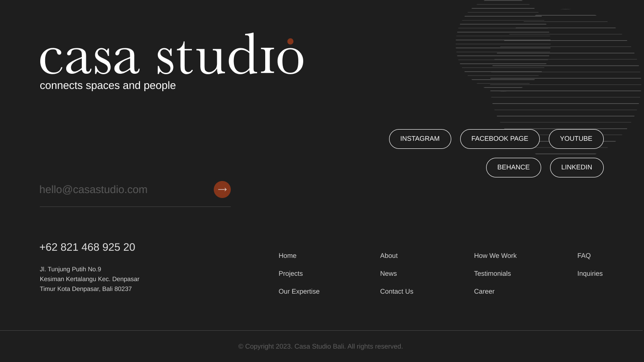Open the Instagram social link
This screenshot has height=362, width=644.
420,139
